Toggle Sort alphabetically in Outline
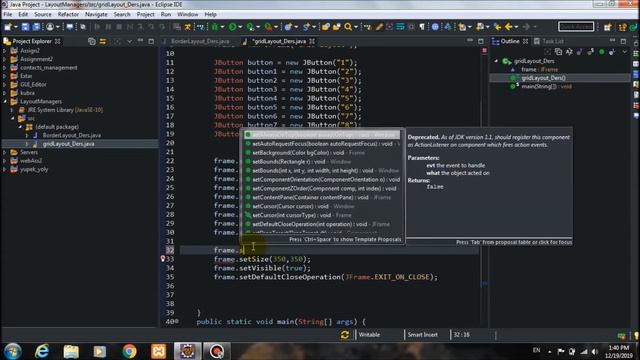This screenshot has height=360, width=640. (x=569, y=52)
